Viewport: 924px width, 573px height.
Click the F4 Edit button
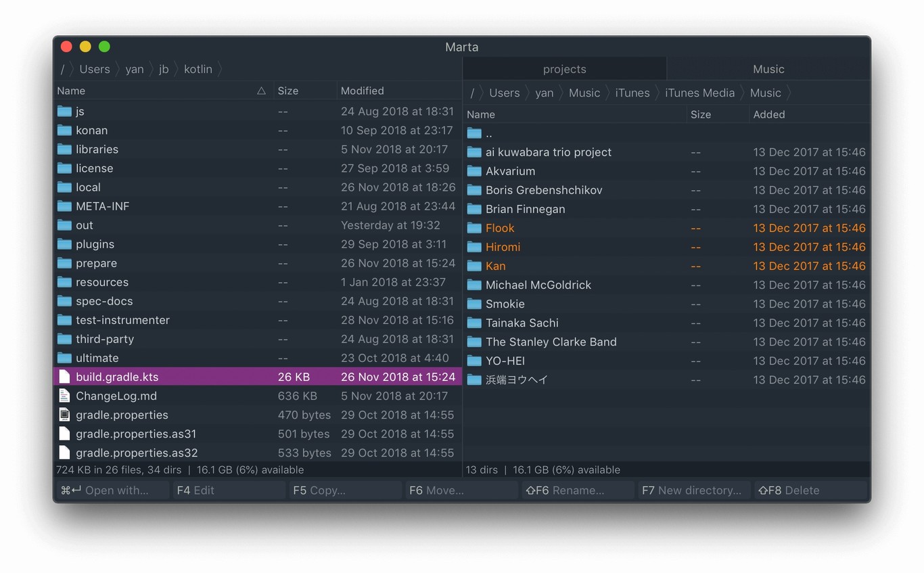coord(229,490)
